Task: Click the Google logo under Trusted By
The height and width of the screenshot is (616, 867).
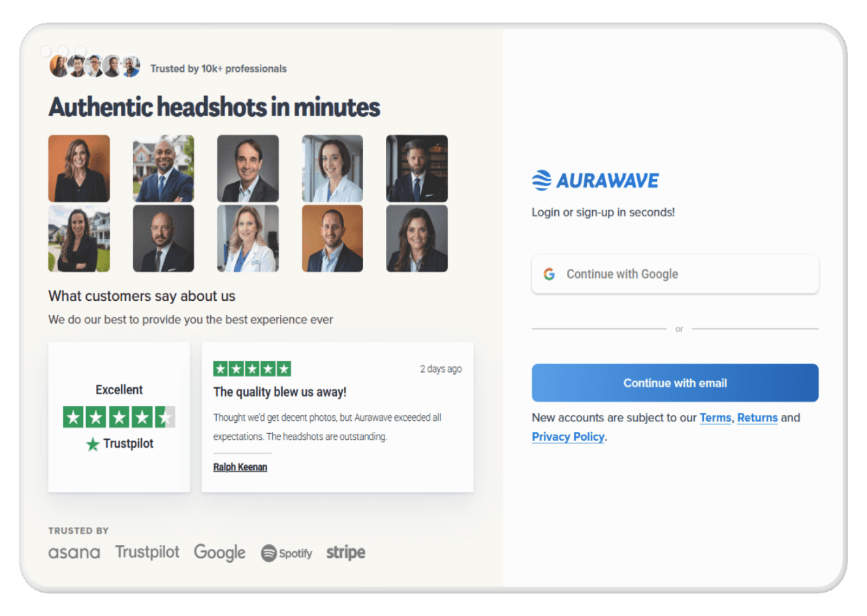Action: pos(219,553)
